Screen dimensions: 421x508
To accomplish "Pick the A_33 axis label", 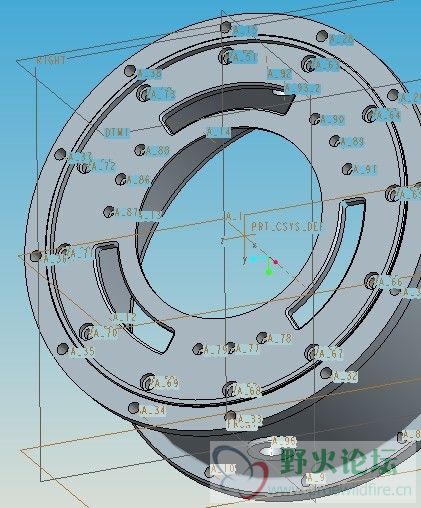I will tap(250, 419).
